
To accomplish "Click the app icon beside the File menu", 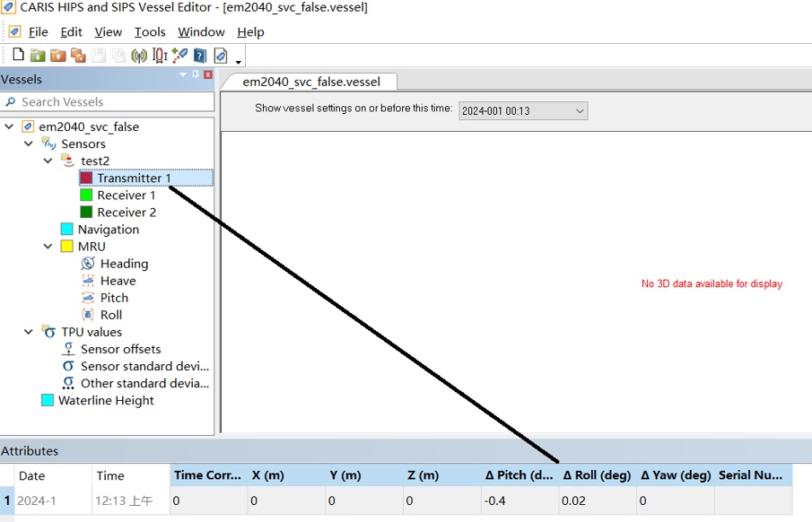I will pos(14,32).
